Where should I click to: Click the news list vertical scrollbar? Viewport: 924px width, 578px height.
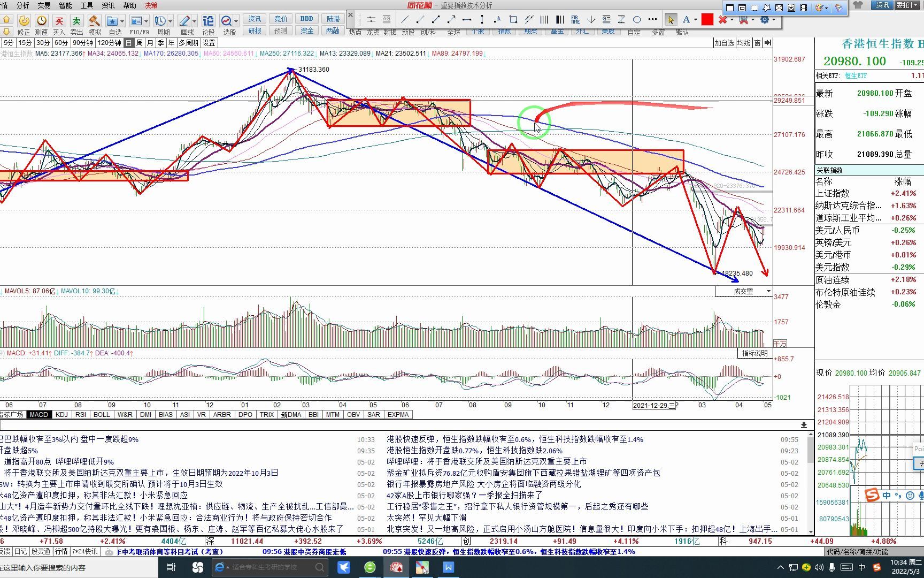811,482
